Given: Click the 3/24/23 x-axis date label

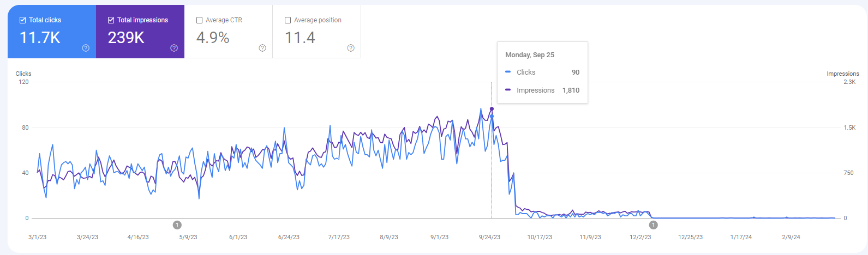Looking at the screenshot, I should 87,238.
